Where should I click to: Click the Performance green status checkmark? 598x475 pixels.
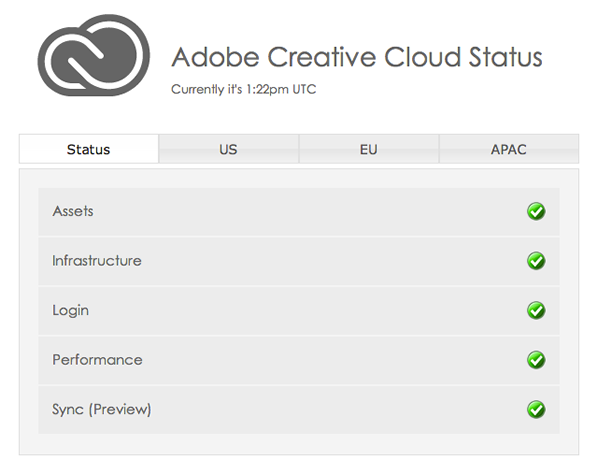[536, 360]
